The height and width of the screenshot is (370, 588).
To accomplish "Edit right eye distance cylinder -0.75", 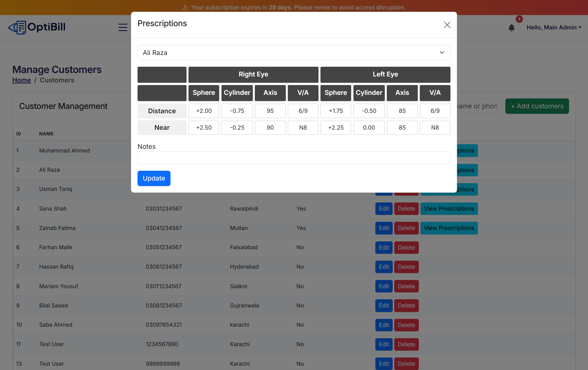I will (237, 111).
